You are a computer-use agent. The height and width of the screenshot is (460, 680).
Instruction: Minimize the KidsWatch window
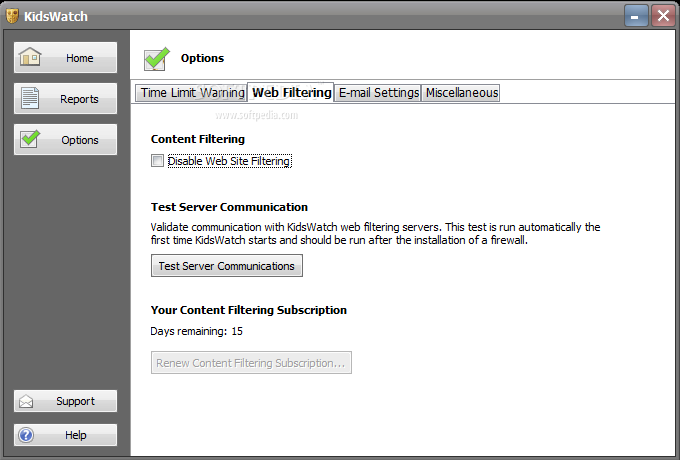click(636, 16)
